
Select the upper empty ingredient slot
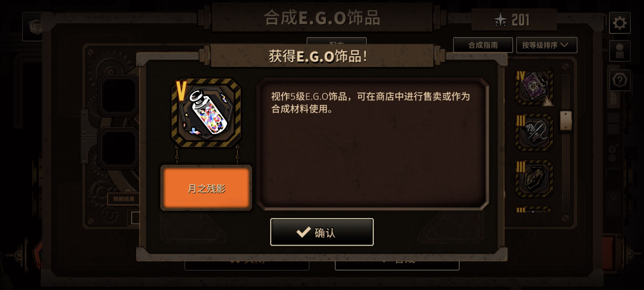pyautogui.click(x=119, y=96)
